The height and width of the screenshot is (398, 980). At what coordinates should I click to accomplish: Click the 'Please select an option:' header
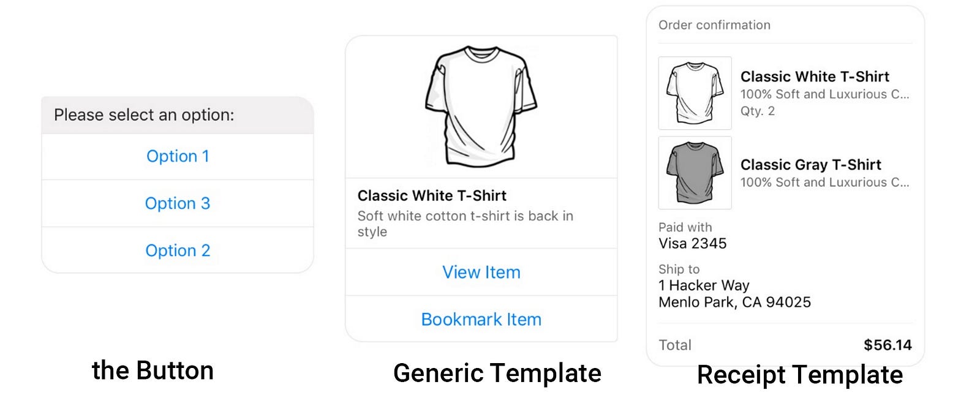click(144, 115)
